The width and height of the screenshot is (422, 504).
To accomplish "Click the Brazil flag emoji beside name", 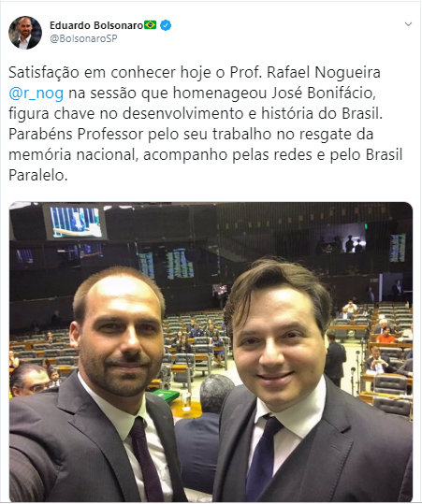I will click(x=151, y=24).
